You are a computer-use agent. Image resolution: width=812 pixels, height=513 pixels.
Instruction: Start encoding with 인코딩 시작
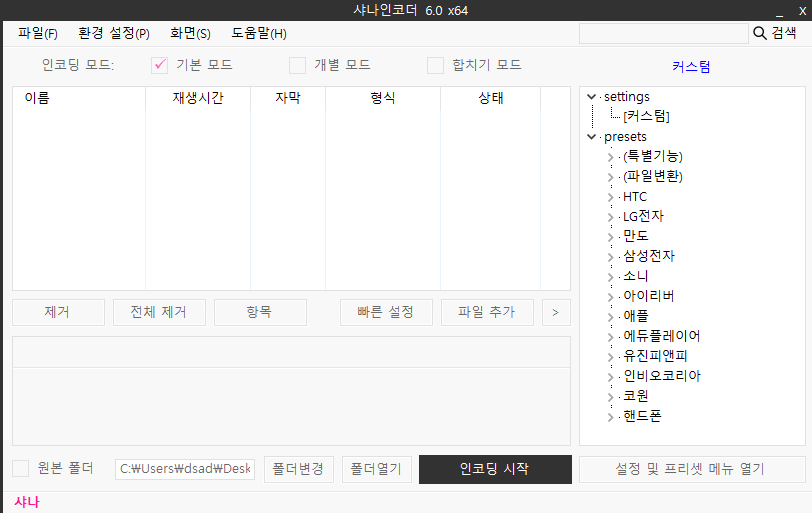pos(495,469)
